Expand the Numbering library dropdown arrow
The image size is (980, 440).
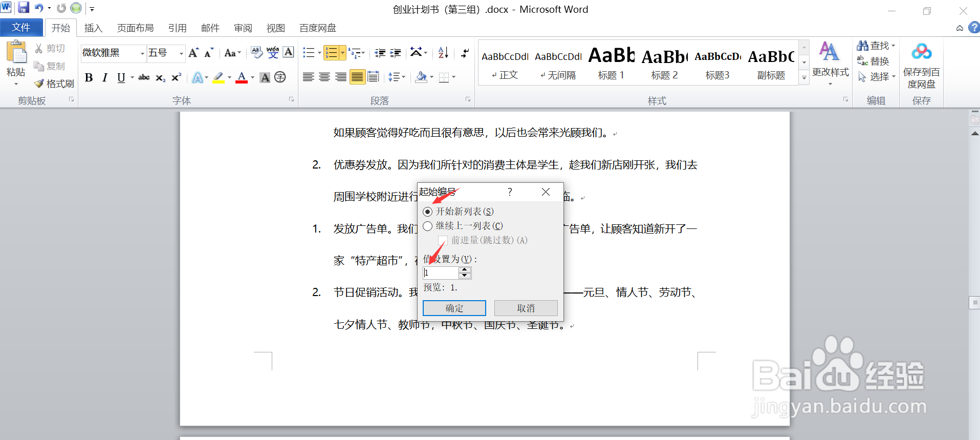tap(342, 52)
